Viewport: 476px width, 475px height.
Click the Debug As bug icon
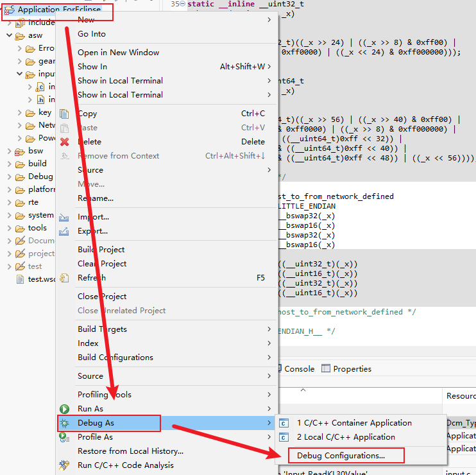(x=64, y=423)
